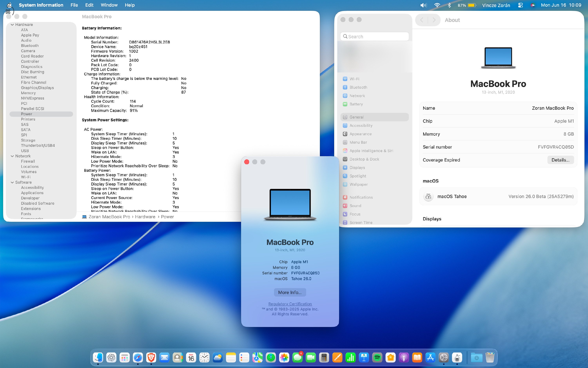Launch FaceTime from the Dock
This screenshot has width=588, height=368.
pos(311,358)
